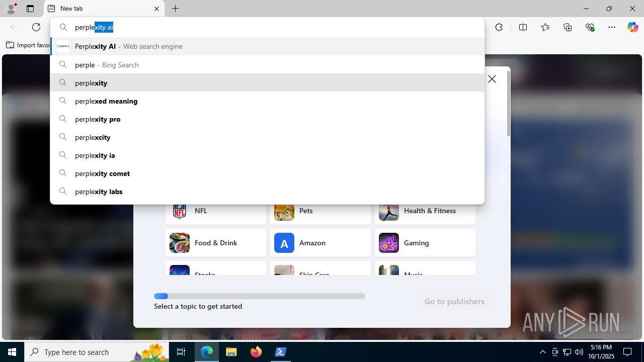Open the Meet Now tray icon
The height and width of the screenshot is (362, 644).
tap(555, 352)
